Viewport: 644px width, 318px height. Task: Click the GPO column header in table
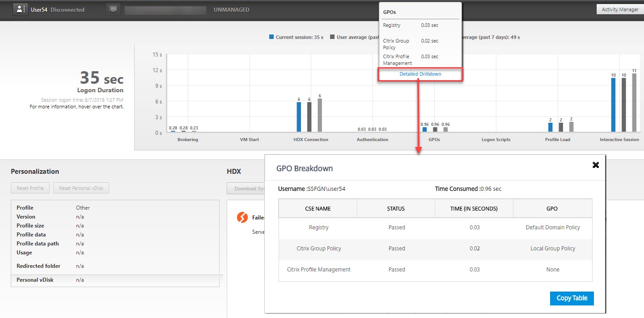pos(552,208)
